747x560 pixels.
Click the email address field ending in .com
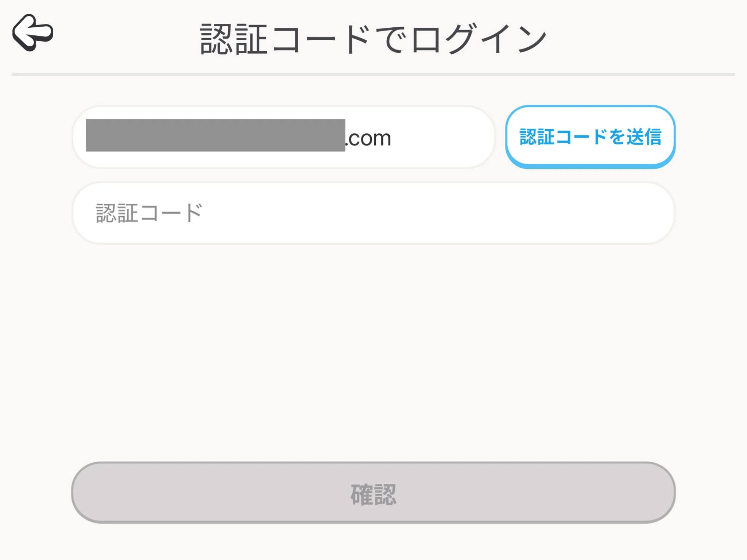[x=283, y=137]
